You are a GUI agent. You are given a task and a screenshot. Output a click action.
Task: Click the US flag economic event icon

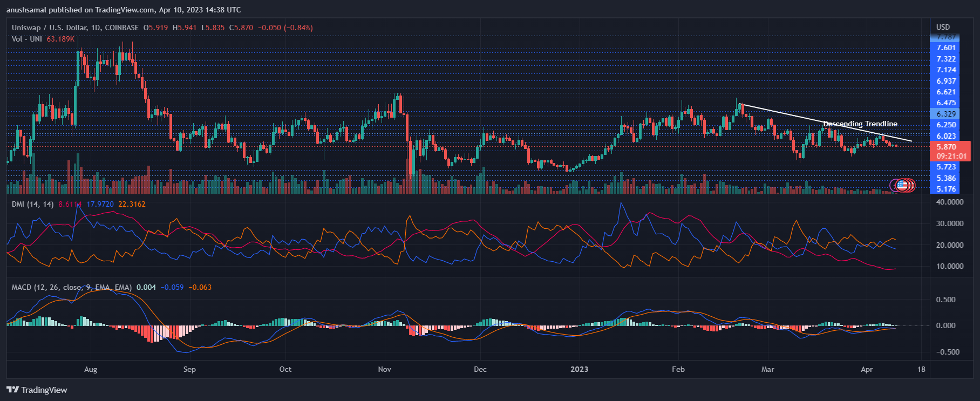pyautogui.click(x=902, y=186)
